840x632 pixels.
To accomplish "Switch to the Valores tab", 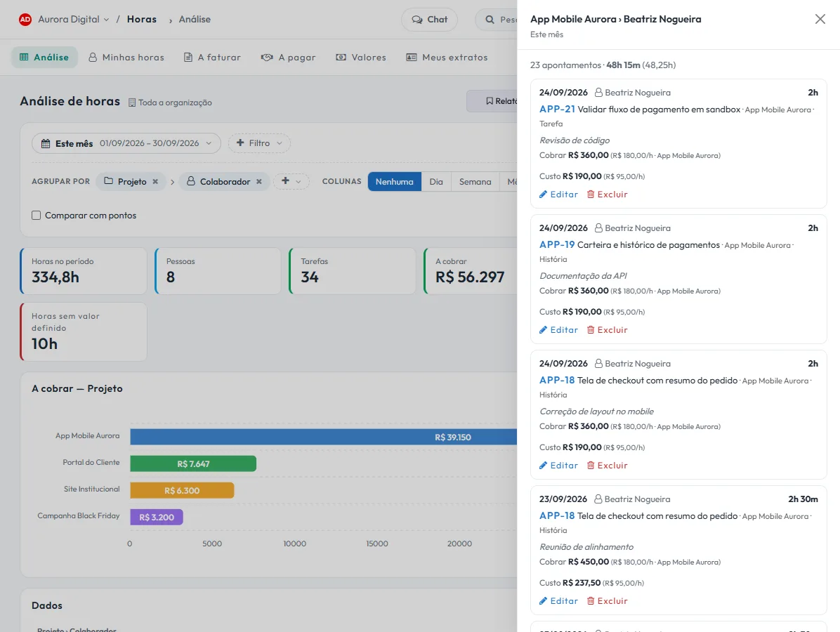I will click(360, 58).
